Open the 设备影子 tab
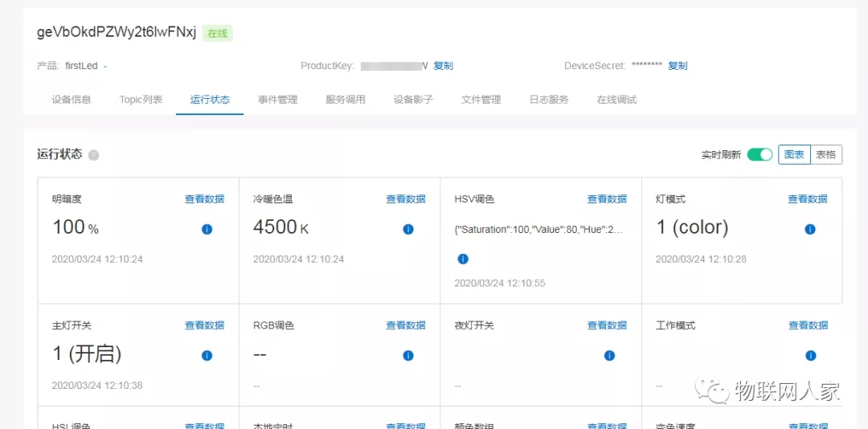The height and width of the screenshot is (429, 868). 414,100
